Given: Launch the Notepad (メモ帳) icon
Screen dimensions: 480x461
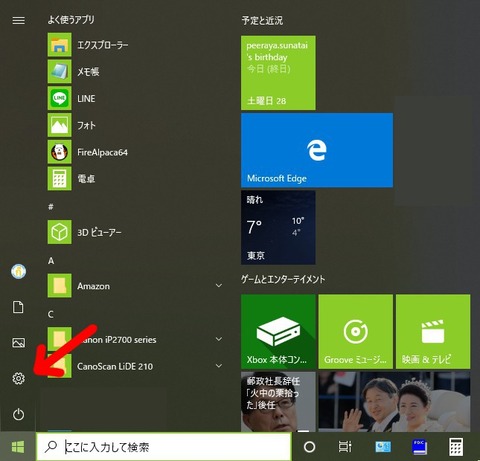Looking at the screenshot, I should click(59, 71).
